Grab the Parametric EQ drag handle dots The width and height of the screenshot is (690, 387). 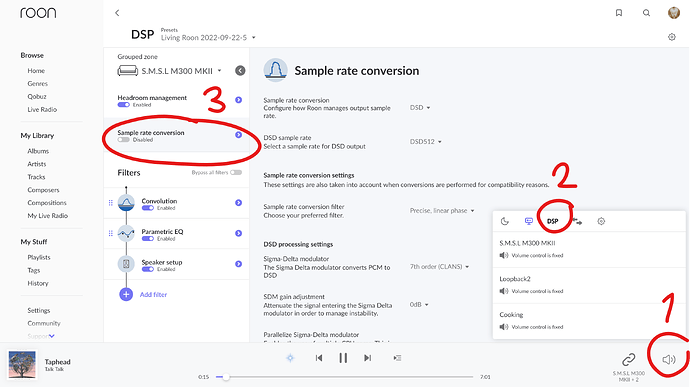point(110,233)
